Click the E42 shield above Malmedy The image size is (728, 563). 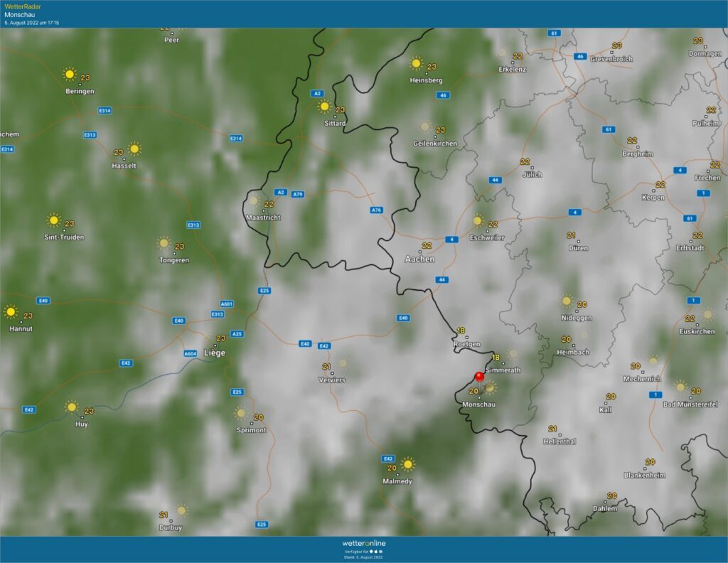(x=388, y=459)
